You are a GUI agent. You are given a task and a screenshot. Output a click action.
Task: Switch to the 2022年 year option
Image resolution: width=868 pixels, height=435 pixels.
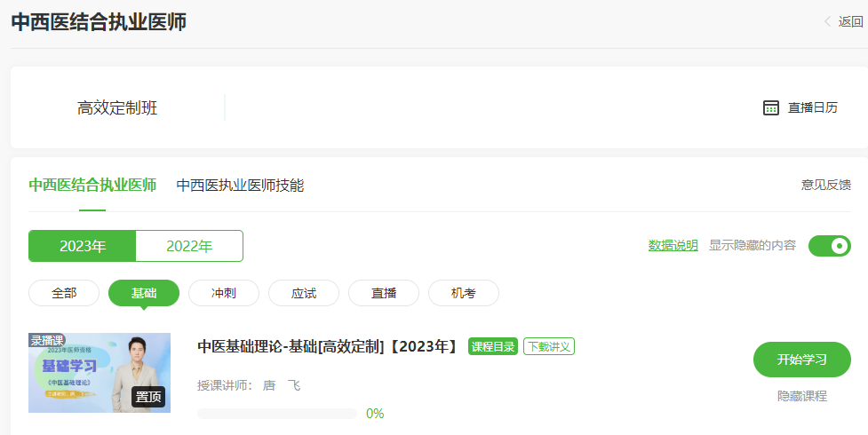point(189,246)
